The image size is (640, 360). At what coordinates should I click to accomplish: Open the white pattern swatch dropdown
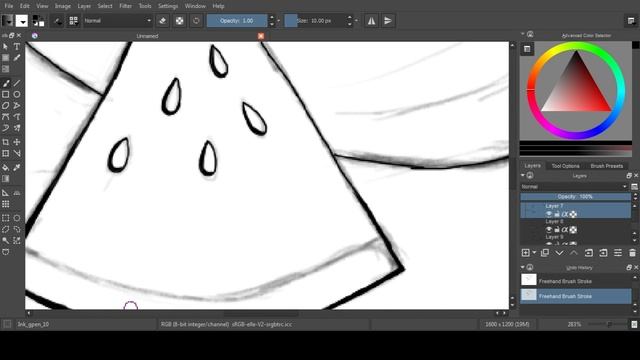point(22,21)
